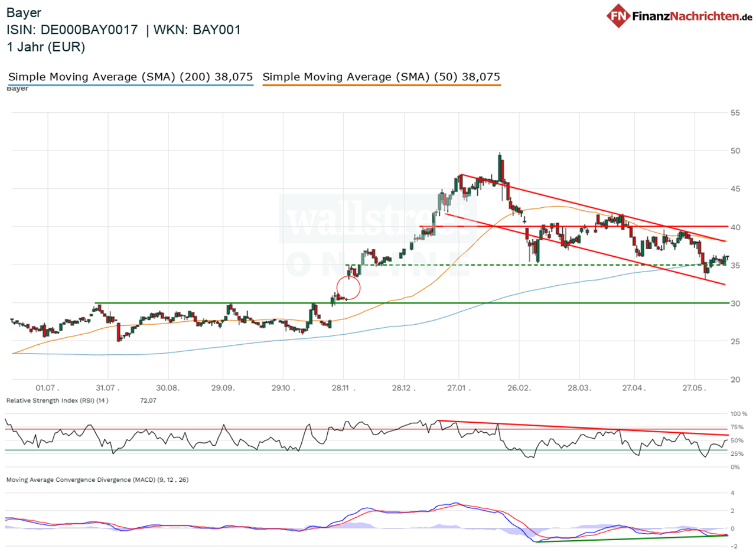This screenshot has height=555, width=756.
Task: Click the price axis value 50
Action: pos(735,151)
